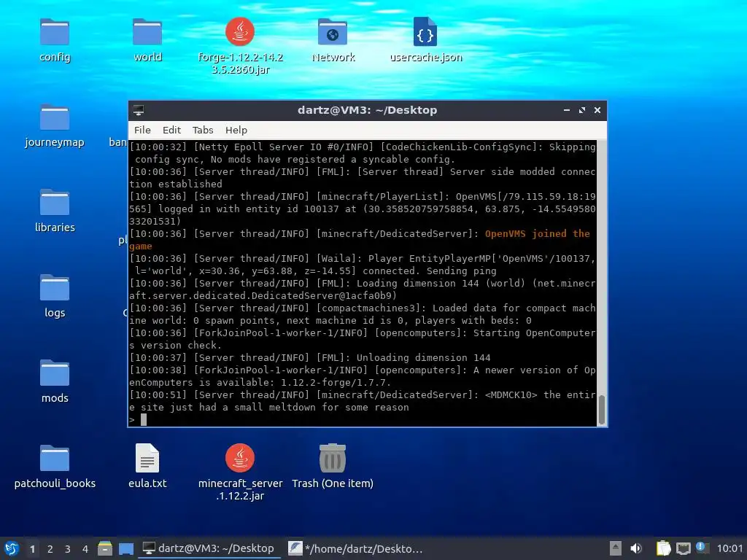Open the Help menu in terminal

coord(236,130)
